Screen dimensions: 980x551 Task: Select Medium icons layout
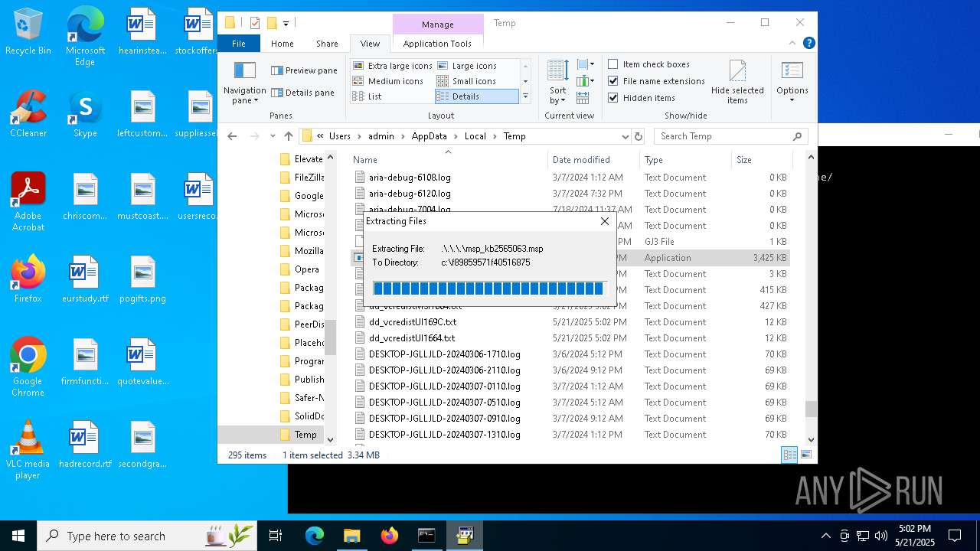click(x=388, y=81)
